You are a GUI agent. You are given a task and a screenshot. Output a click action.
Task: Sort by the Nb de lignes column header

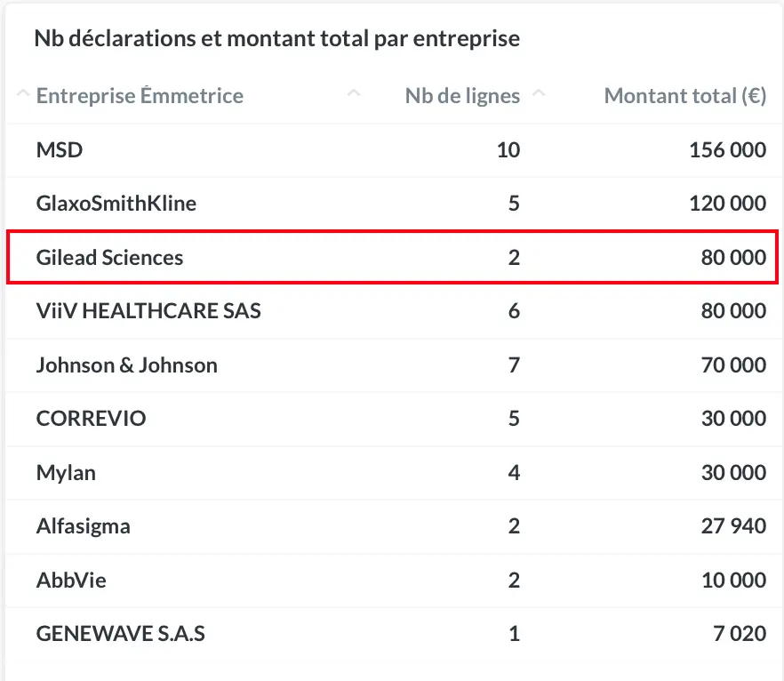[x=462, y=96]
